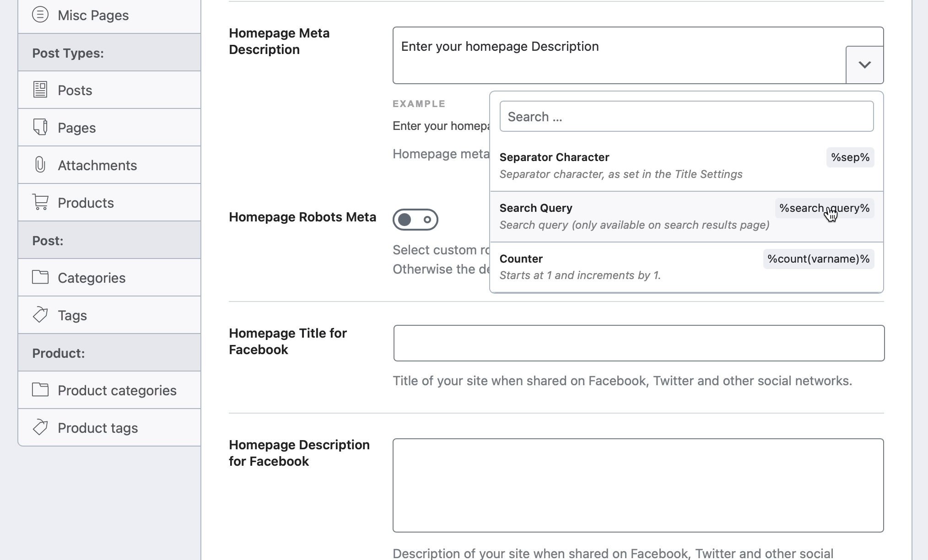
Task: Click the Misc Pages list icon
Action: 40,15
